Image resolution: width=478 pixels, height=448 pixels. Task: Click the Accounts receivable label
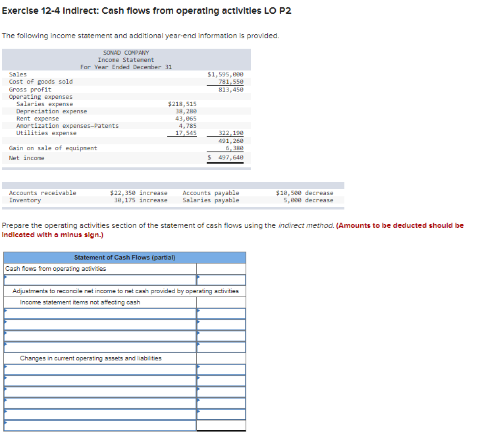42,193
